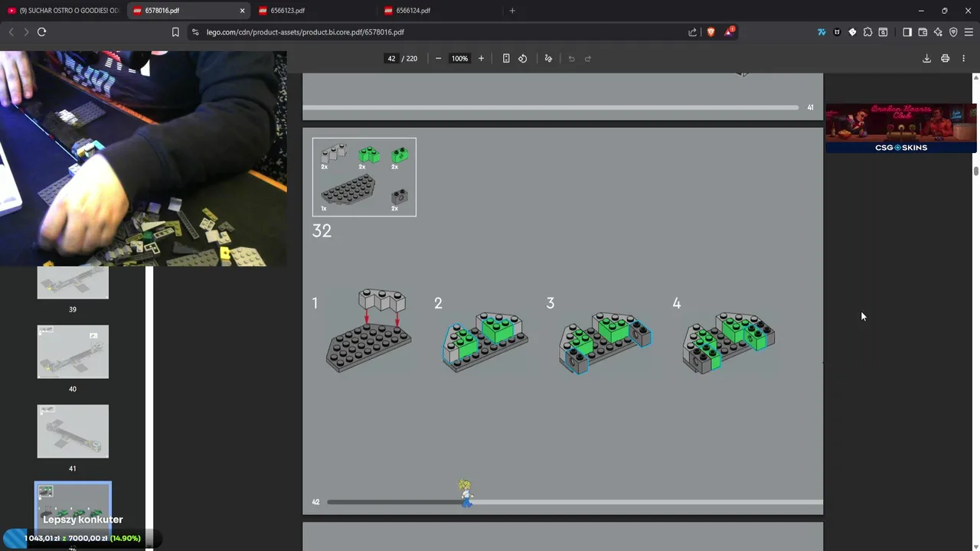Click the PDF vertical scrollbar thumb
Image resolution: width=980 pixels, height=551 pixels.
[976, 171]
